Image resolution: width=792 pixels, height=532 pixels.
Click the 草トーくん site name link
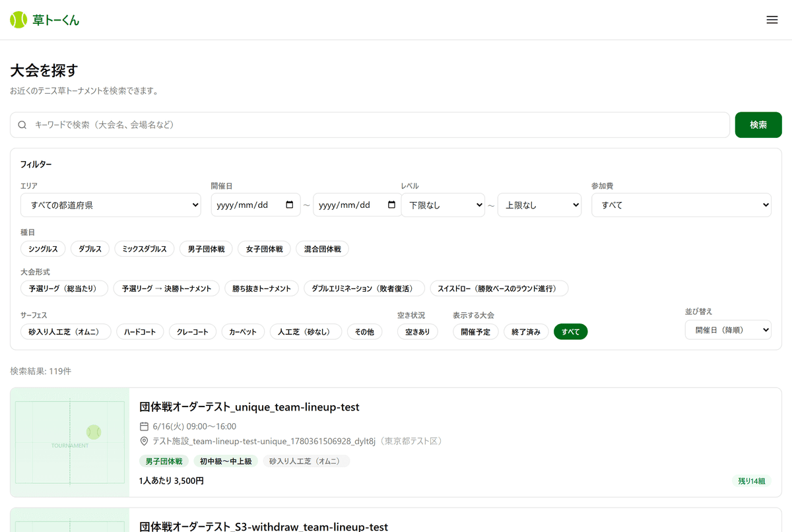click(x=56, y=20)
